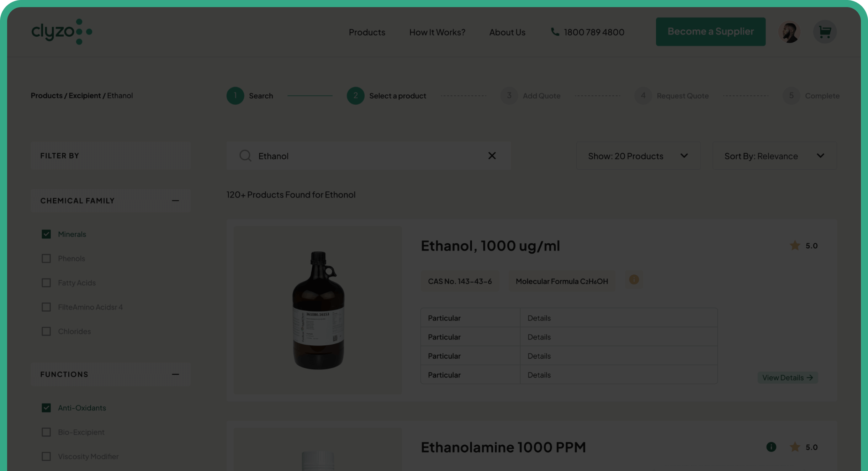Open the Products menu
This screenshot has height=471, width=868.
367,32
